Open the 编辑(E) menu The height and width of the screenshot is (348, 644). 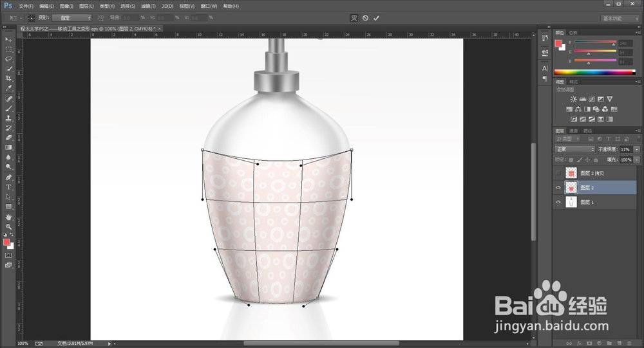tap(46, 6)
